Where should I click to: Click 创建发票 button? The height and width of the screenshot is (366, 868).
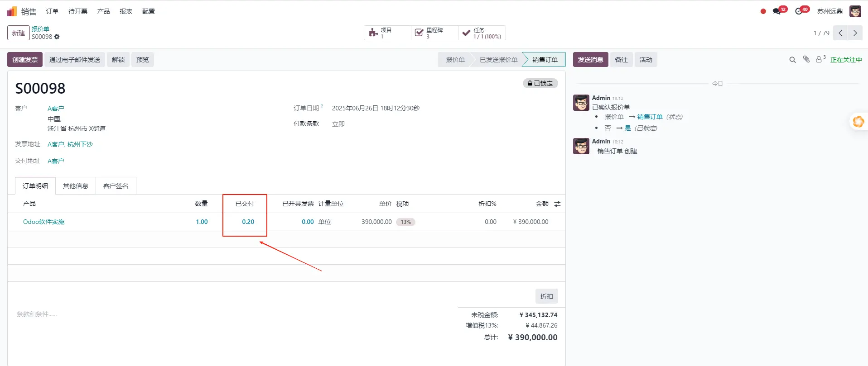[x=25, y=60]
